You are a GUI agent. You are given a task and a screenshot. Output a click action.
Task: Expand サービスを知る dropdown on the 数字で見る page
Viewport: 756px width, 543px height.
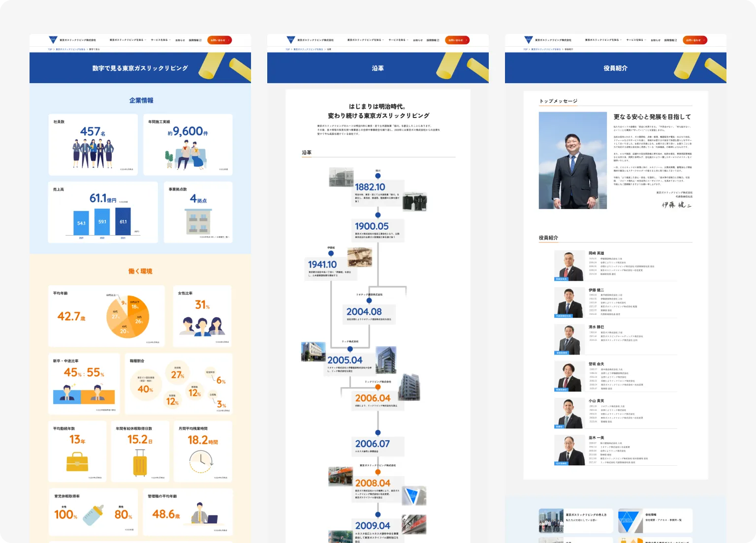pos(160,40)
